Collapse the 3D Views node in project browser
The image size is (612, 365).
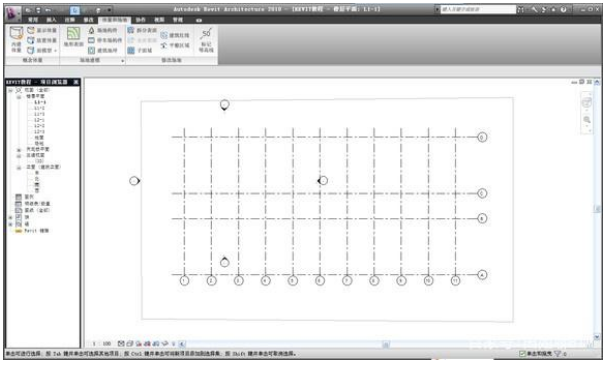click(18, 155)
